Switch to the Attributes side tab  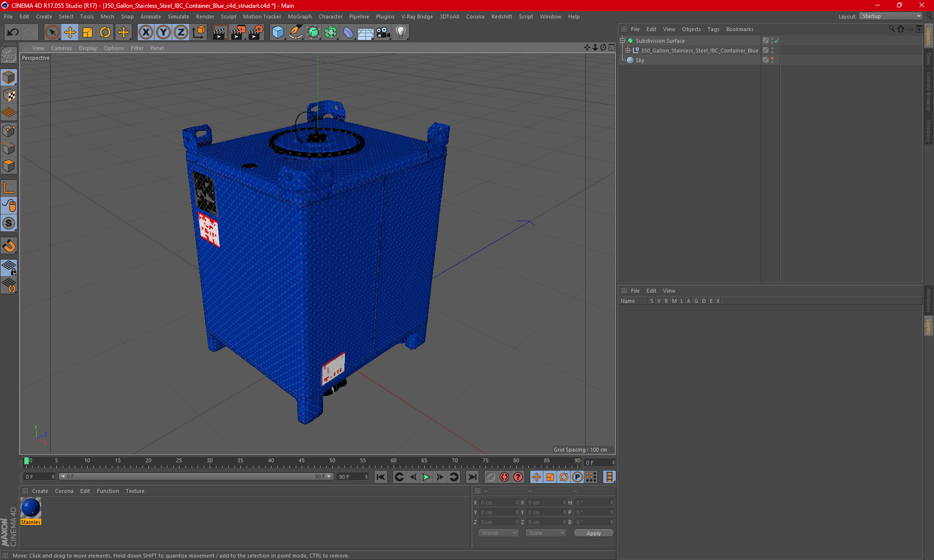point(928,300)
